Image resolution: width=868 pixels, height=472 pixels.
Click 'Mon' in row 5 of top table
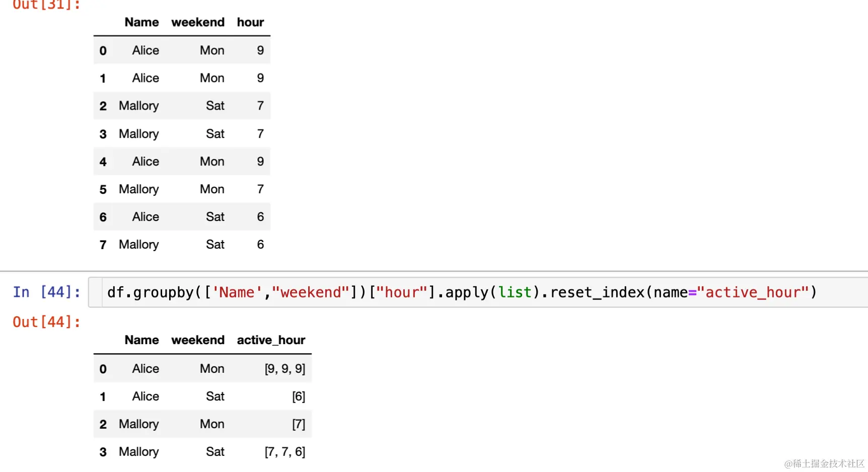pos(212,189)
